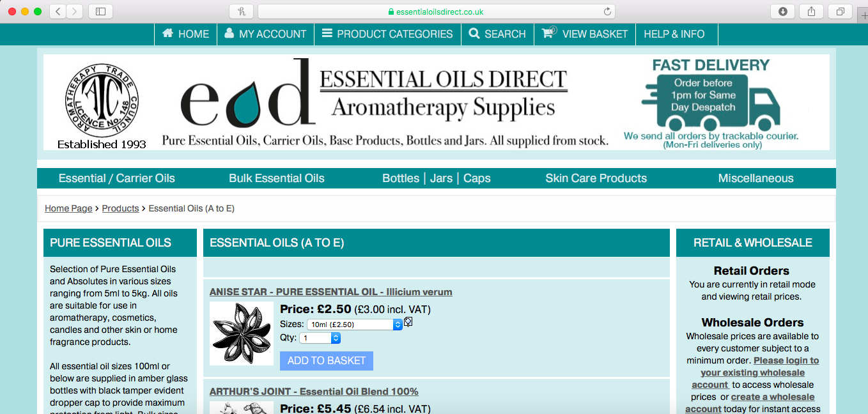
Task: Click the user icon beside My Account
Action: pos(229,33)
